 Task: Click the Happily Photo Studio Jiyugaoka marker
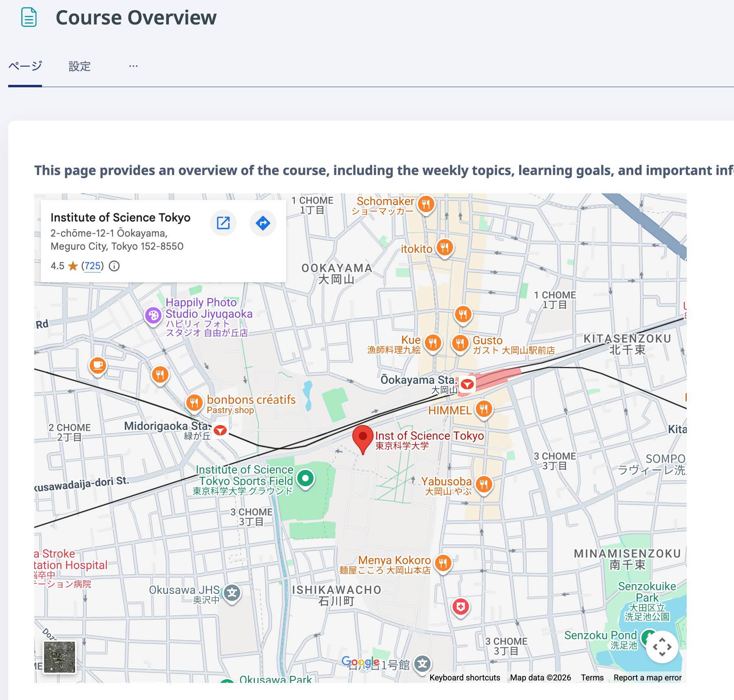click(x=153, y=315)
